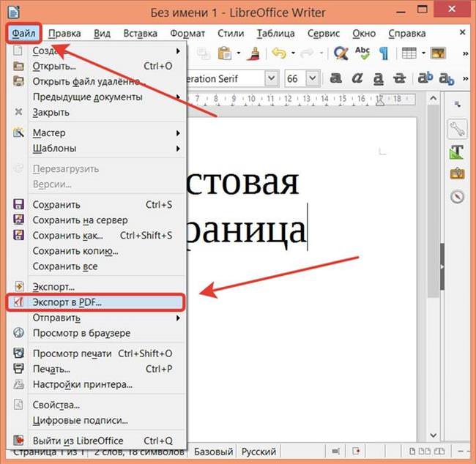Choose Сохранить как menu entry
This screenshot has height=464, width=476.
point(95,236)
